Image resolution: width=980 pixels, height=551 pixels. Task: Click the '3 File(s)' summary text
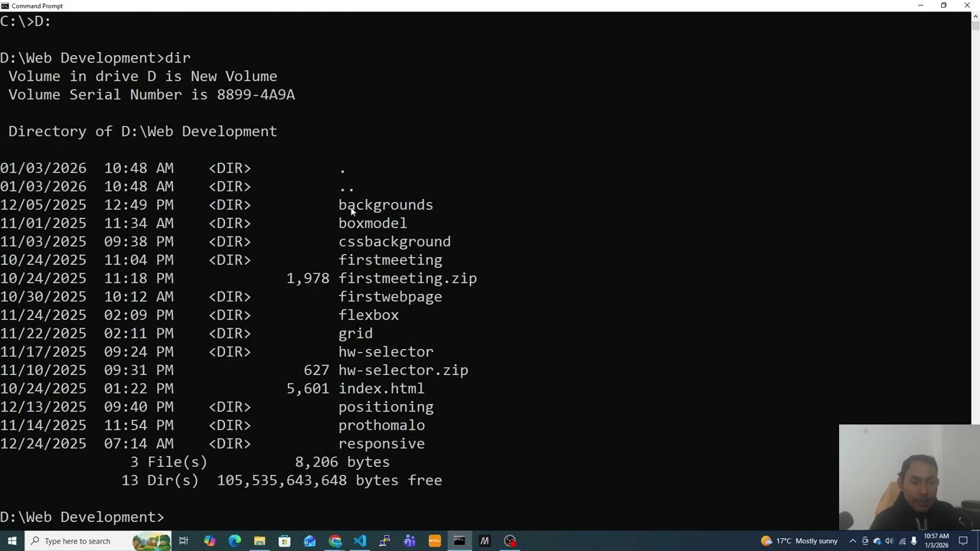168,462
